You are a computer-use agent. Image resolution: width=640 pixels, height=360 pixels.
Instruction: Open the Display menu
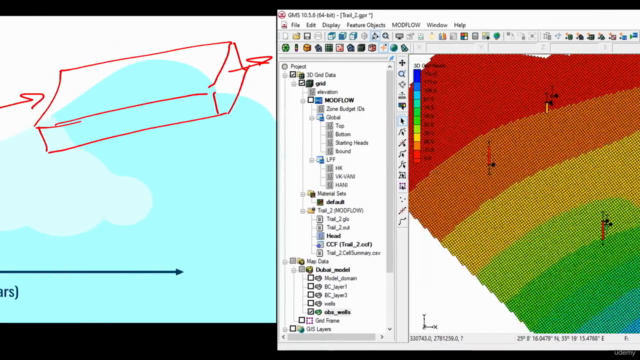(331, 25)
